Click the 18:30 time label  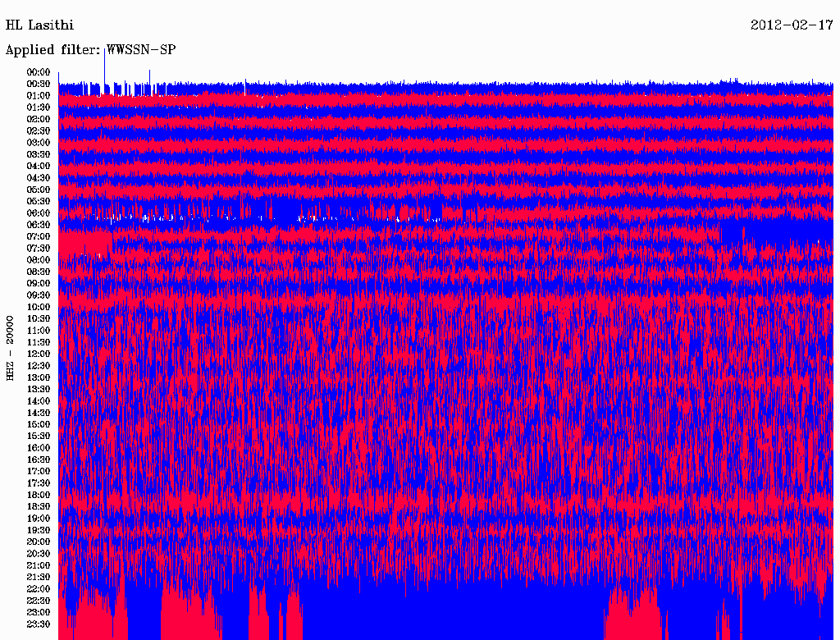(39, 506)
